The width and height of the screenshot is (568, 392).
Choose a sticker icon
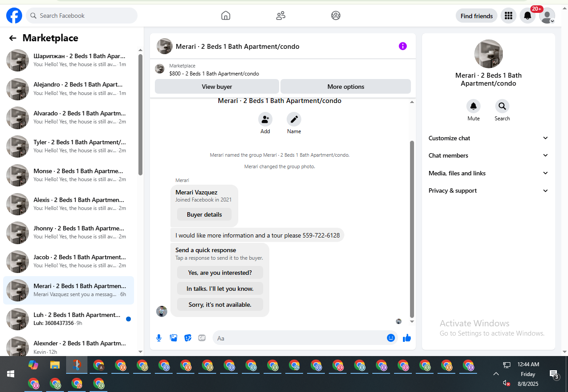pos(188,338)
